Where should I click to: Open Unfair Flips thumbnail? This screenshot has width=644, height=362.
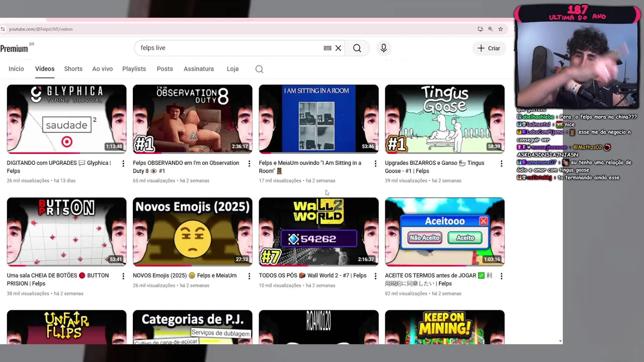click(x=66, y=327)
